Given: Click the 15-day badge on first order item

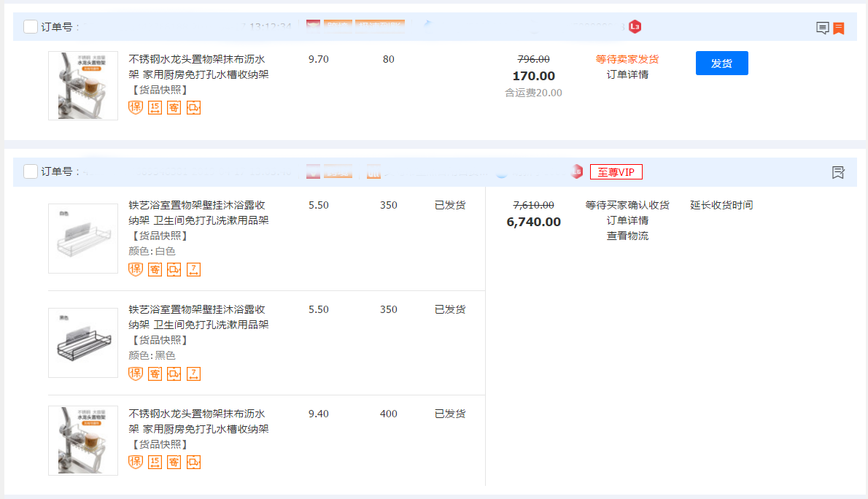Looking at the screenshot, I should click(155, 108).
